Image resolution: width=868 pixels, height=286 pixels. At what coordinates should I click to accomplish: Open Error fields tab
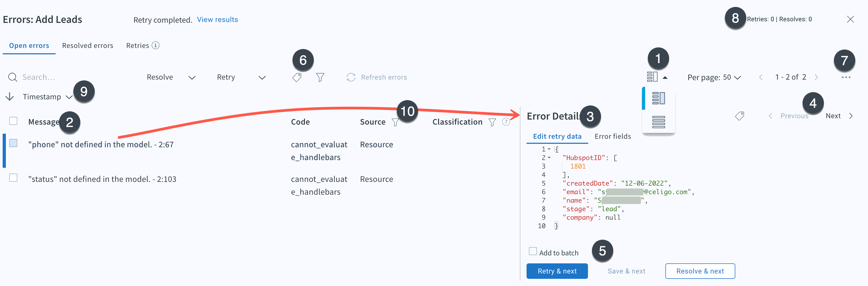pyautogui.click(x=613, y=136)
